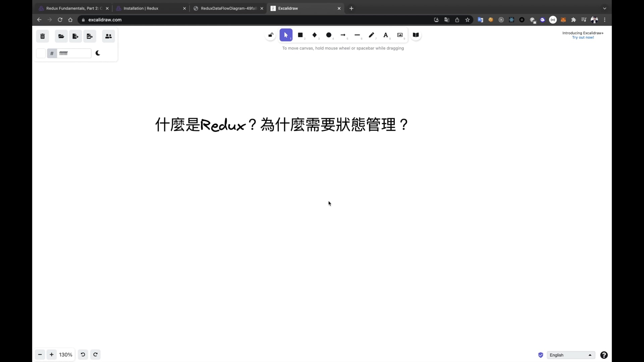Select the Ellipse tool
Viewport: 644px width, 362px height.
[329, 35]
